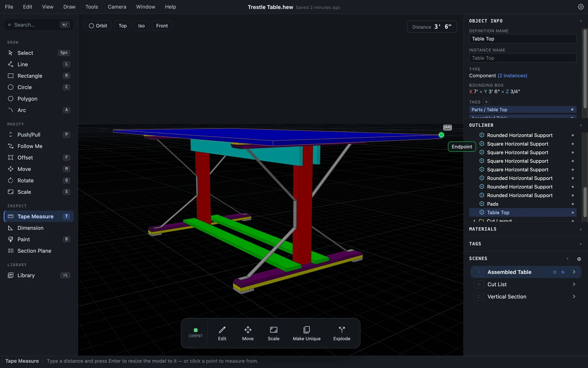
Task: Choose Scale in the Modify sidebar
Action: click(39, 192)
